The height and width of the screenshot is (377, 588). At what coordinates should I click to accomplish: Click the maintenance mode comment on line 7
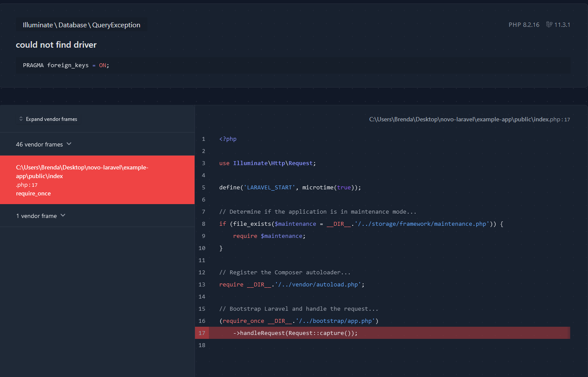coord(318,211)
